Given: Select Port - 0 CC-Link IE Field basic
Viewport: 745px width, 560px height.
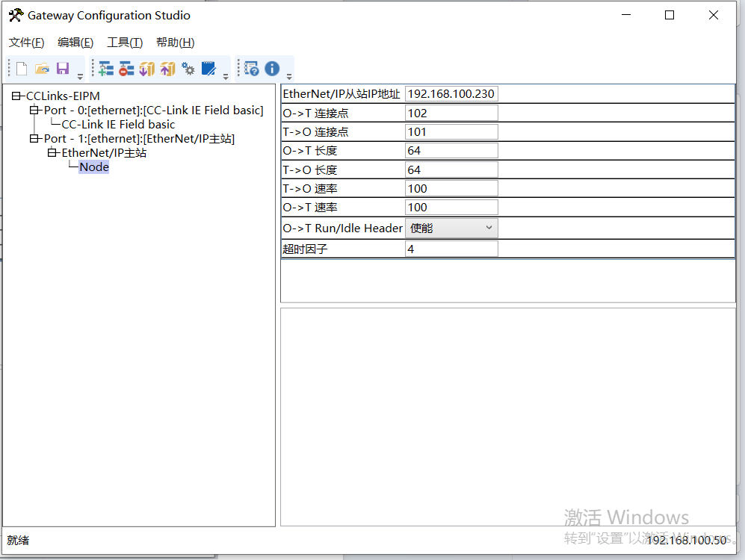Looking at the screenshot, I should [x=153, y=110].
